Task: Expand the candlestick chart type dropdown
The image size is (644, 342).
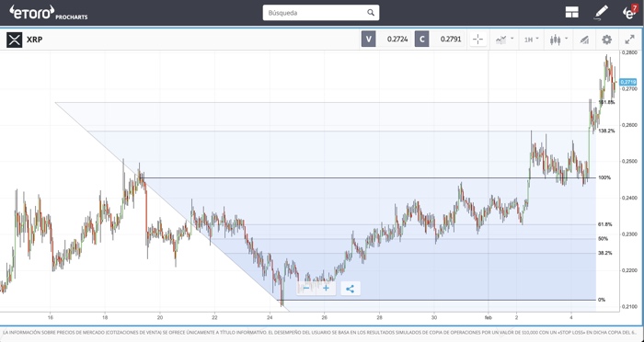Action: click(558, 40)
